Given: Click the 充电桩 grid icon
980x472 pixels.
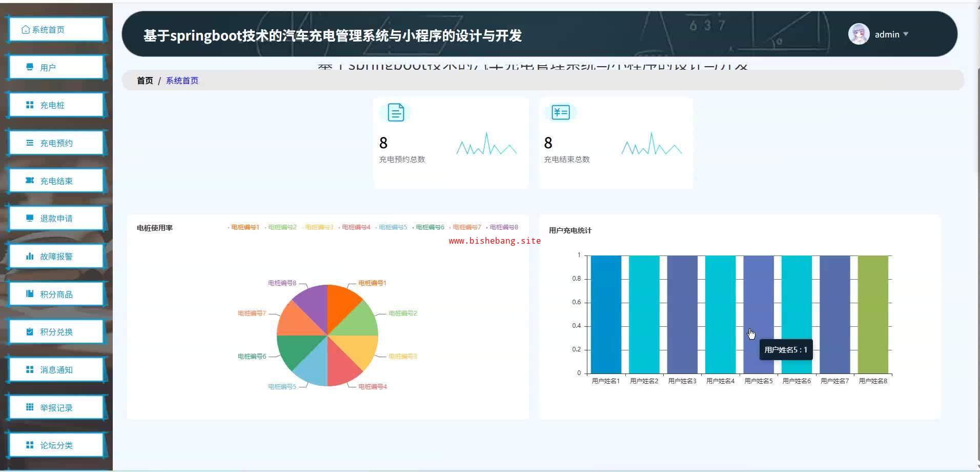Looking at the screenshot, I should [30, 105].
